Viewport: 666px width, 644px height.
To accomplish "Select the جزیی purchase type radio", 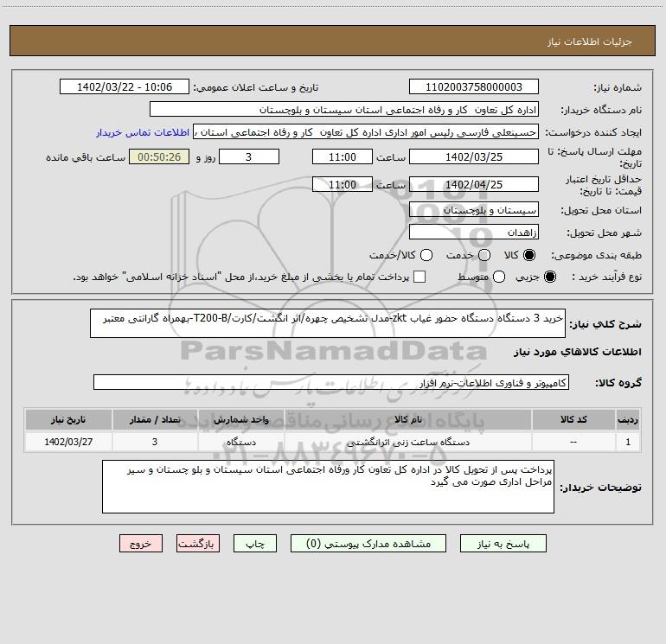I will 549,277.
